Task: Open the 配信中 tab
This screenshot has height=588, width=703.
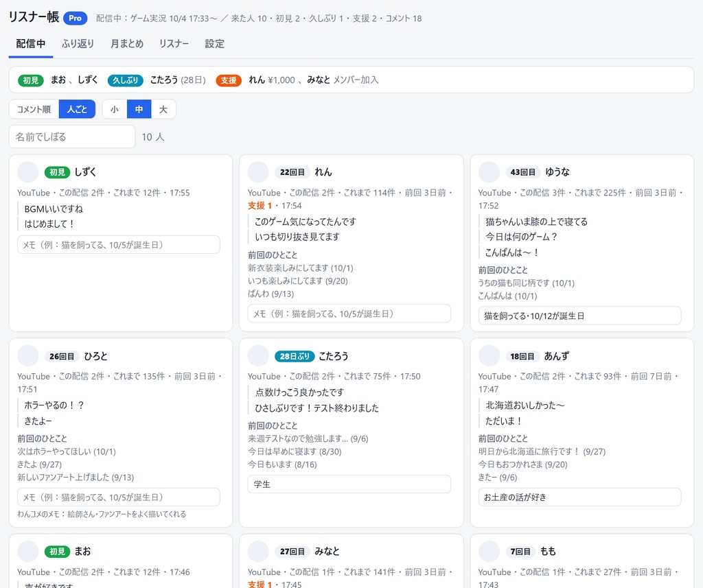Action: pos(30,43)
